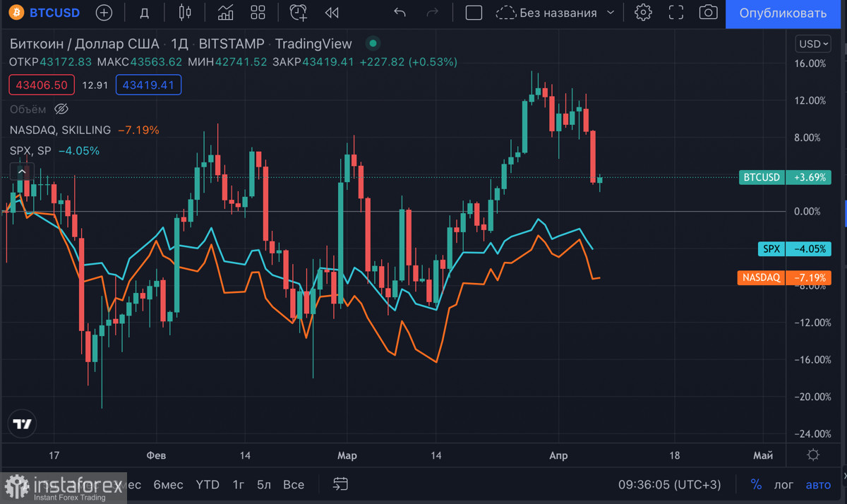Select the NASDAQ, SKILLING legend entry

pos(60,130)
